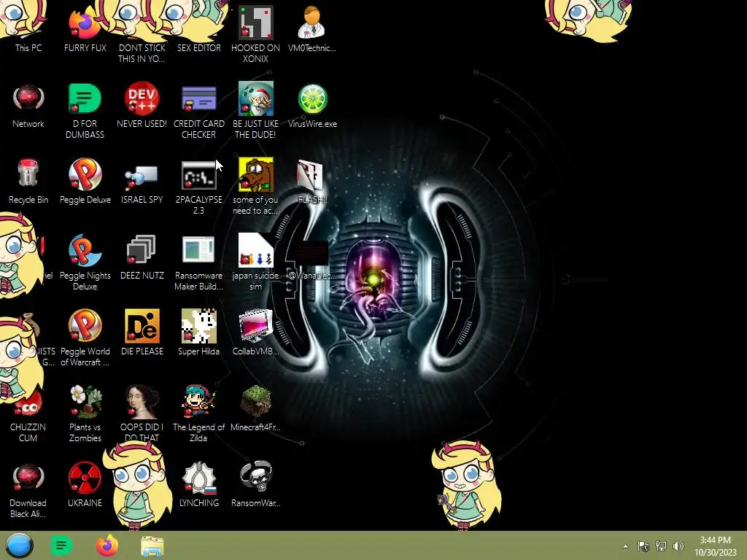Select the Ransomware Maker Build... icon
The image size is (747, 560).
coord(198,262)
